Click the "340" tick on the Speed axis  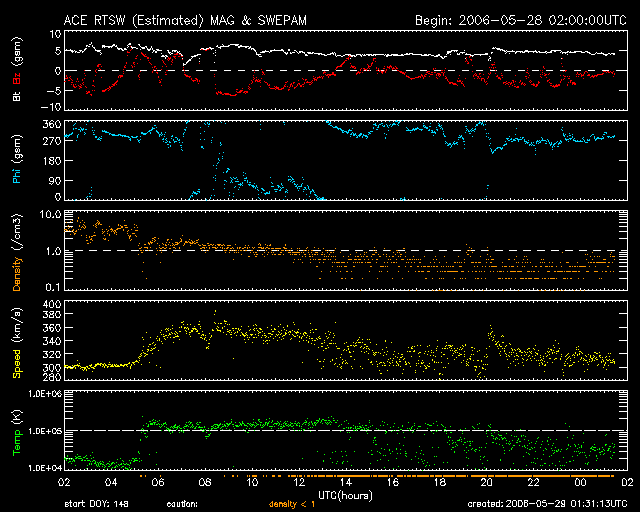52,341
